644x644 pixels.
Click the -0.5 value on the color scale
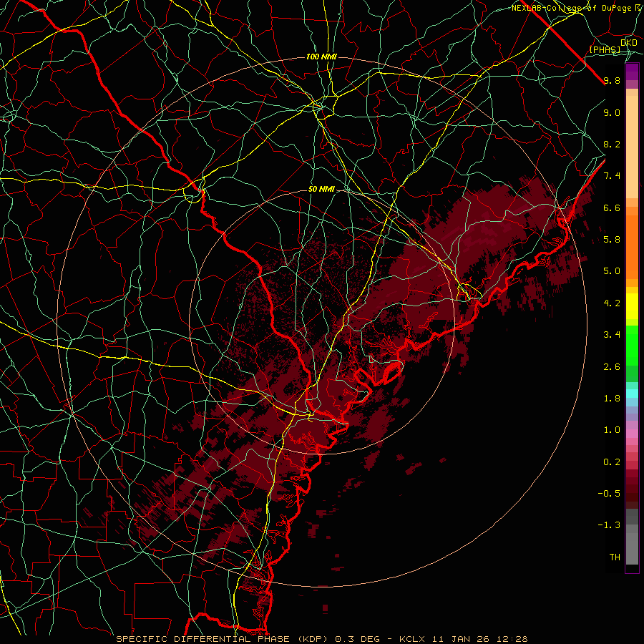609,494
